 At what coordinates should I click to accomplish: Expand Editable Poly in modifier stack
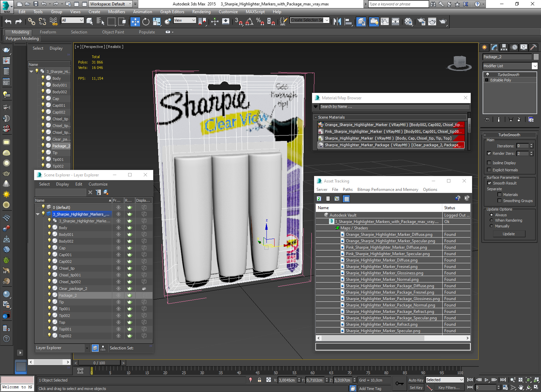[x=487, y=80]
